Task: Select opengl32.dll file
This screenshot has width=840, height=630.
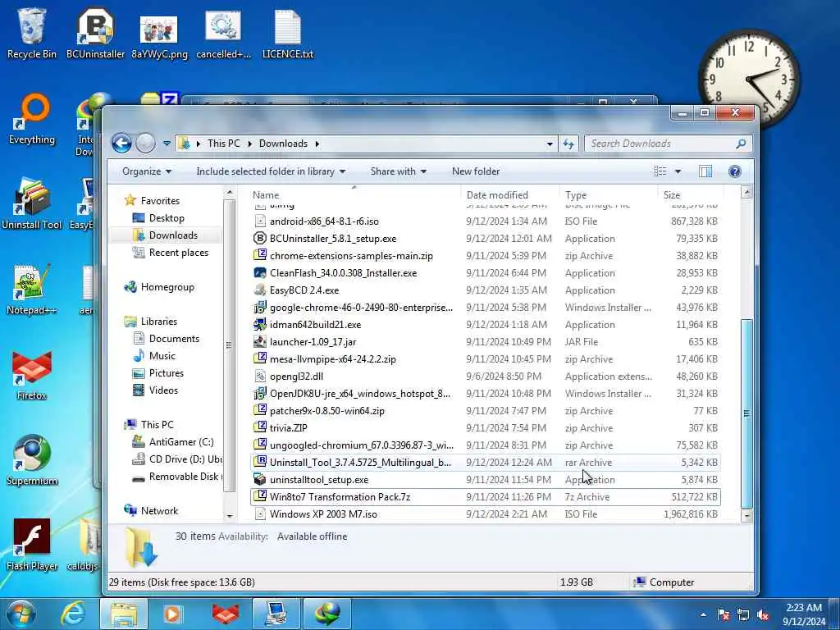Action: coord(486,376)
